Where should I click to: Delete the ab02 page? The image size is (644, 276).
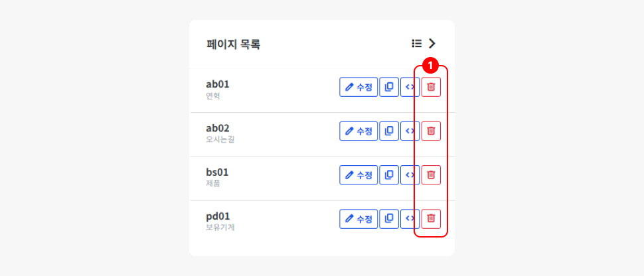point(431,131)
